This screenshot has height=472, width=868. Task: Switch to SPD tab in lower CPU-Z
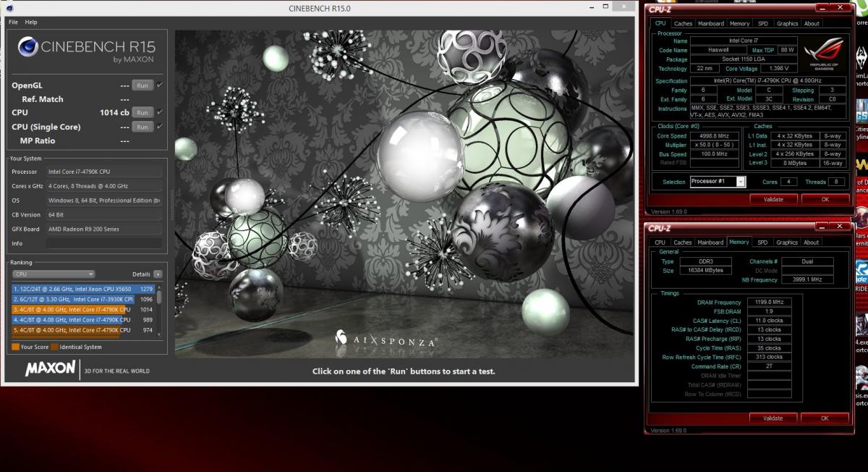tap(762, 243)
